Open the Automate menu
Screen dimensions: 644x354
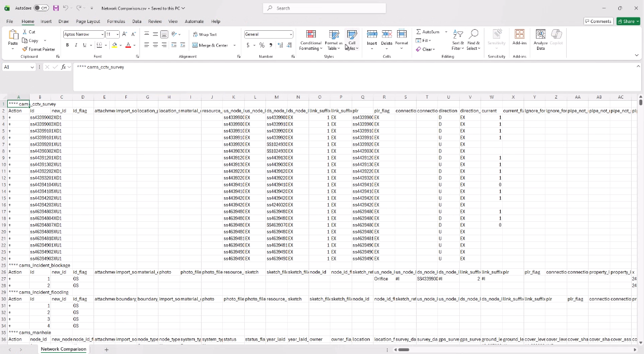click(x=193, y=21)
